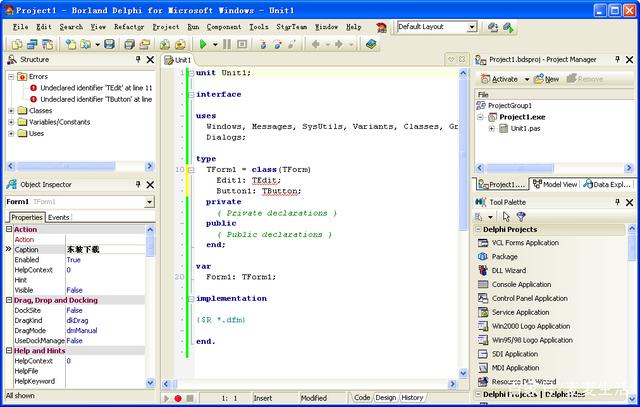Screen dimensions: 640x407
Task: Switch to the History tab
Action: [412, 398]
